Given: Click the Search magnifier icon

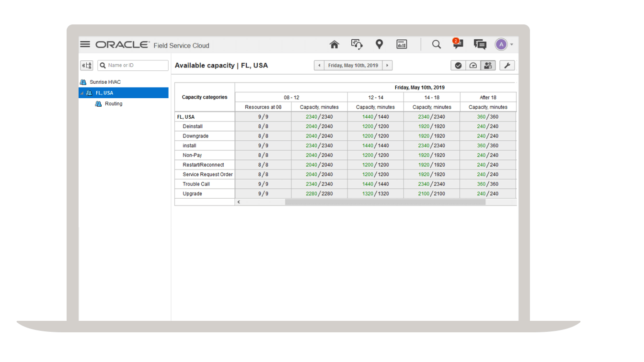Looking at the screenshot, I should point(437,44).
